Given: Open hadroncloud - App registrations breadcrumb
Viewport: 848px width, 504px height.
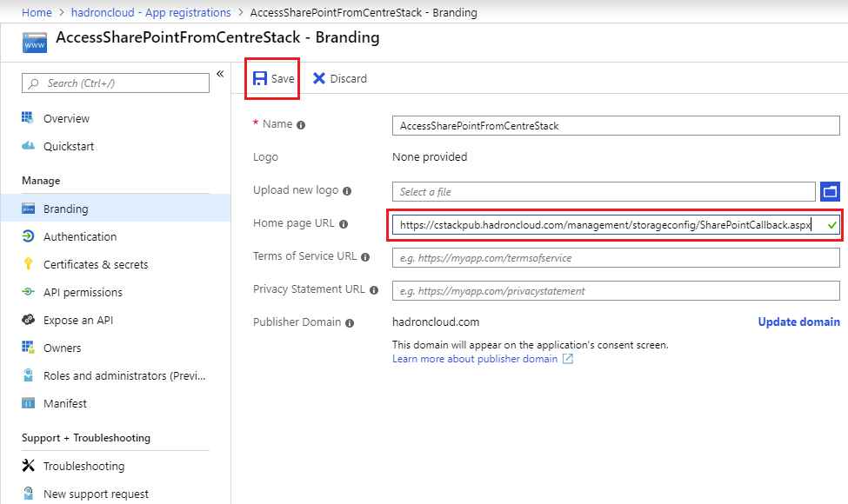Looking at the screenshot, I should click(150, 12).
